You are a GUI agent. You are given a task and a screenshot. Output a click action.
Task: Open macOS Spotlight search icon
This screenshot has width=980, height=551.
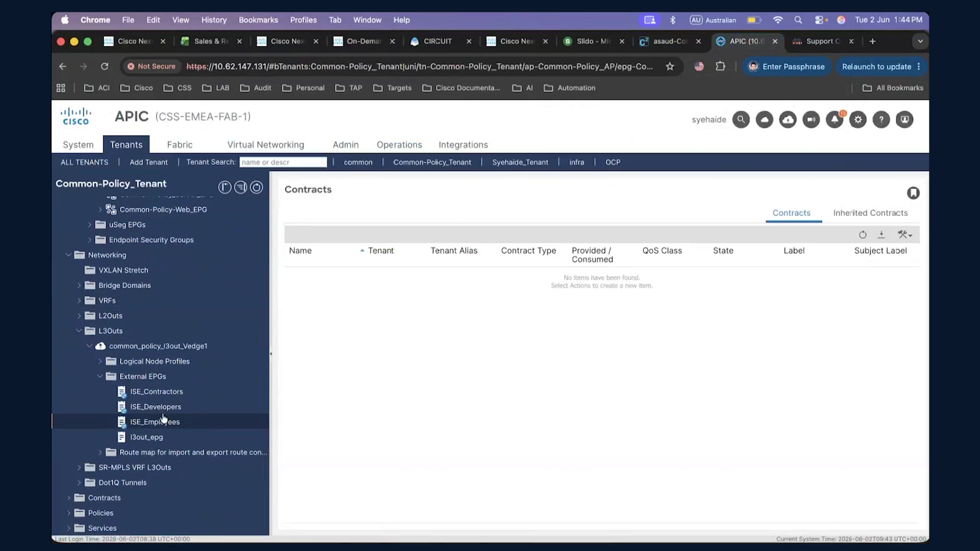(x=798, y=20)
